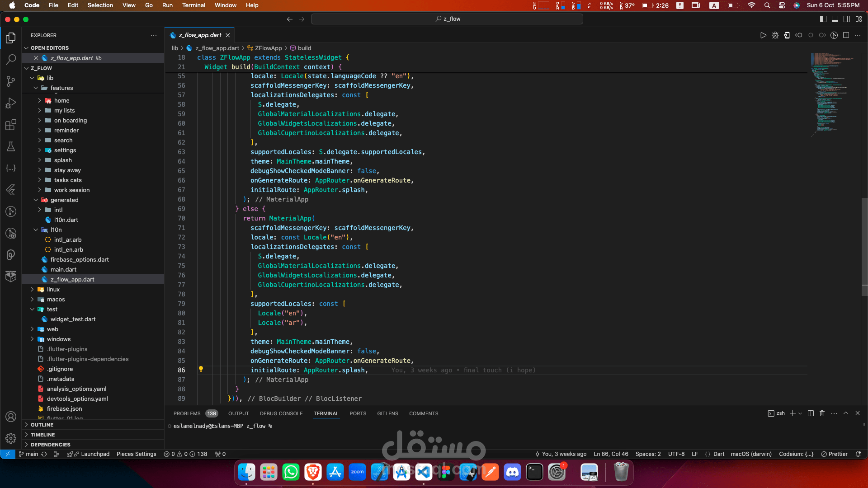Switch to the DEBUG CONSOLE tab
868x488 pixels.
(281, 413)
